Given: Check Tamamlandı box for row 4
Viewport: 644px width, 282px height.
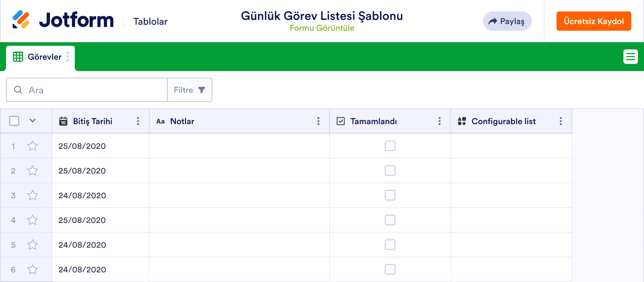Looking at the screenshot, I should pyautogui.click(x=390, y=220).
